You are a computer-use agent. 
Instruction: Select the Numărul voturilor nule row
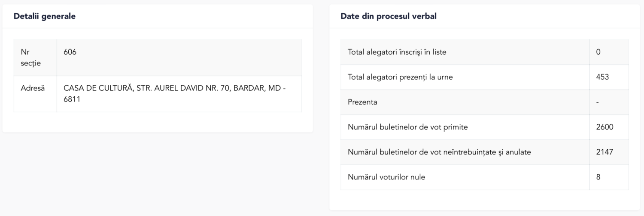click(484, 177)
